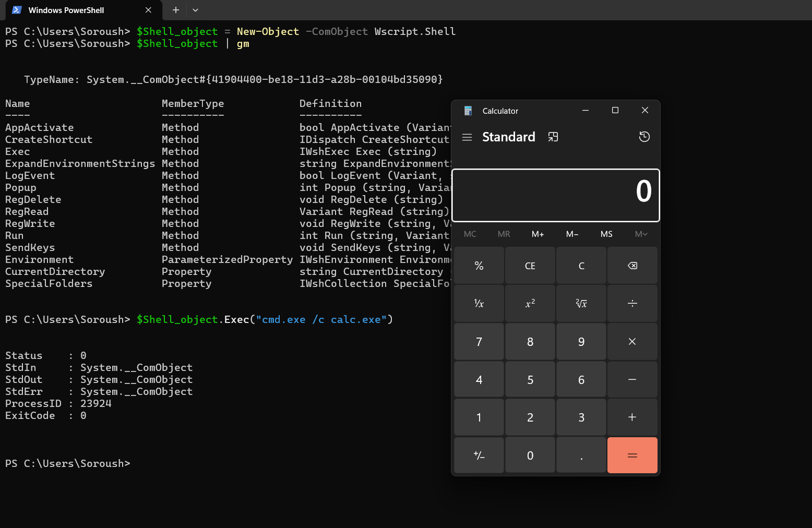Click the C clear button
Image resolution: width=812 pixels, height=528 pixels.
581,266
